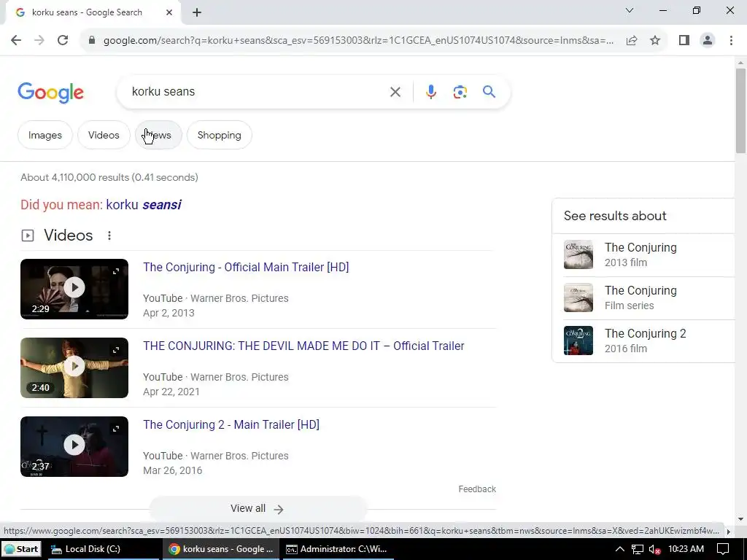Open the network tray icon
747x560 pixels.
pyautogui.click(x=638, y=549)
